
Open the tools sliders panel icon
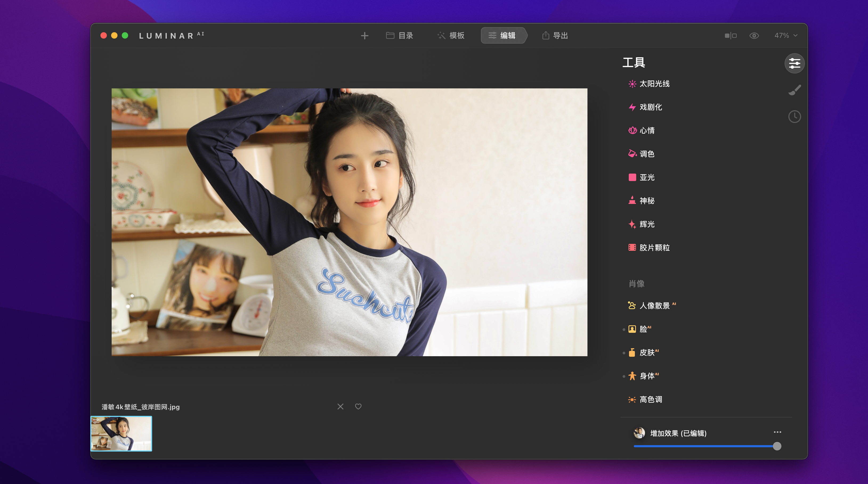tap(794, 63)
